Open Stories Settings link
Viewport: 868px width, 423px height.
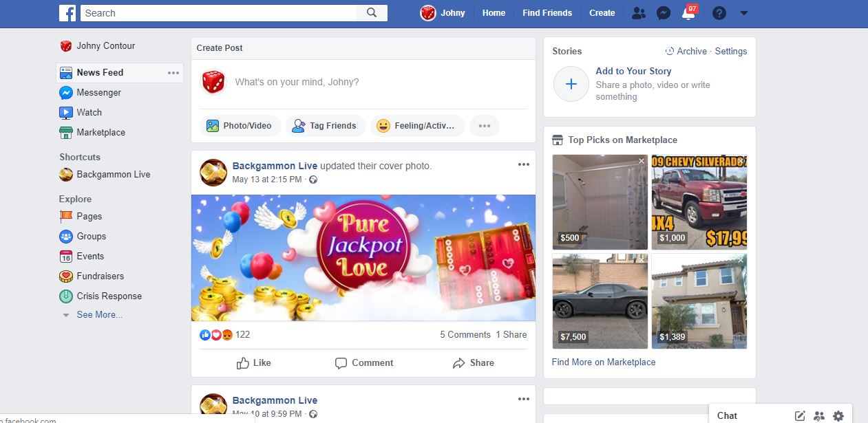click(731, 52)
